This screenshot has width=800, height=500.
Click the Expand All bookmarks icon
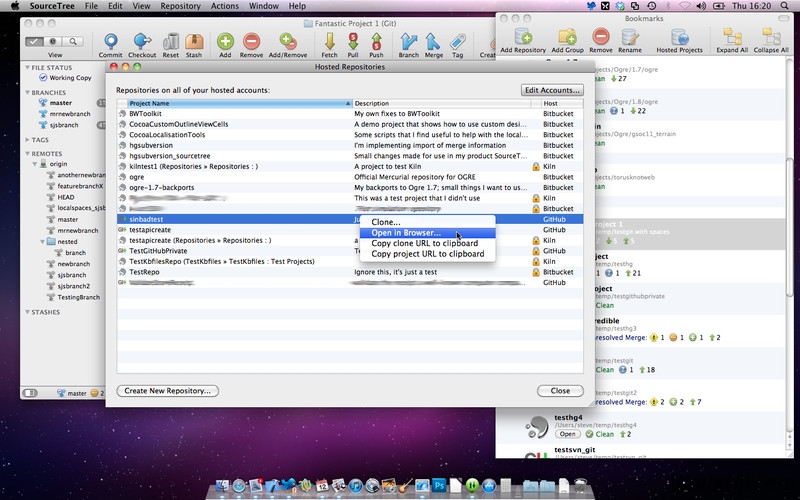pos(732,41)
